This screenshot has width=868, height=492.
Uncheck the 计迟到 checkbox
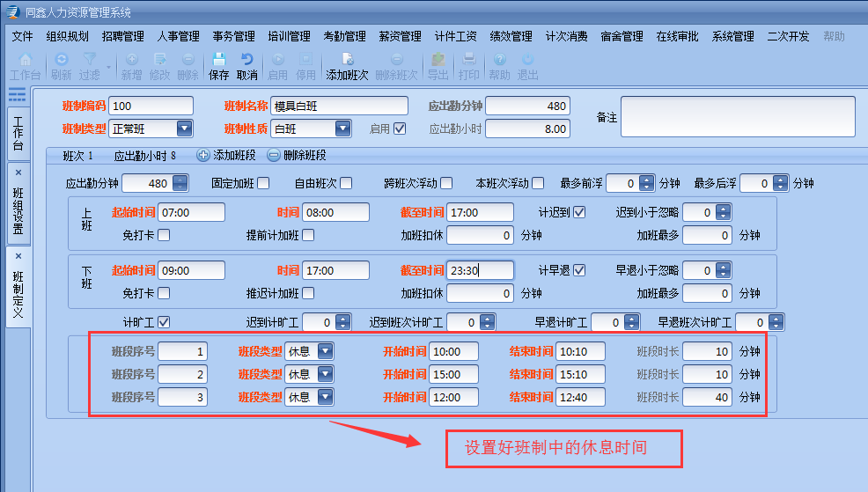click(x=579, y=212)
